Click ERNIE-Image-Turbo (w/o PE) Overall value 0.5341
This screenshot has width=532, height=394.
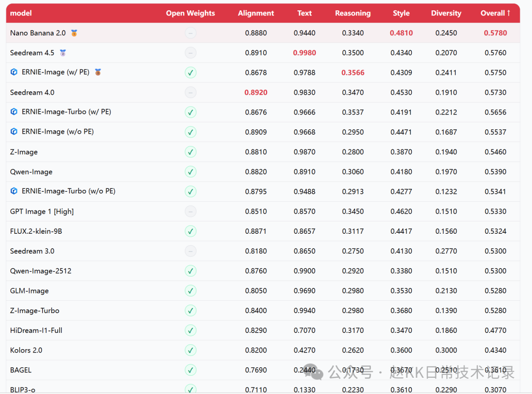(x=496, y=191)
